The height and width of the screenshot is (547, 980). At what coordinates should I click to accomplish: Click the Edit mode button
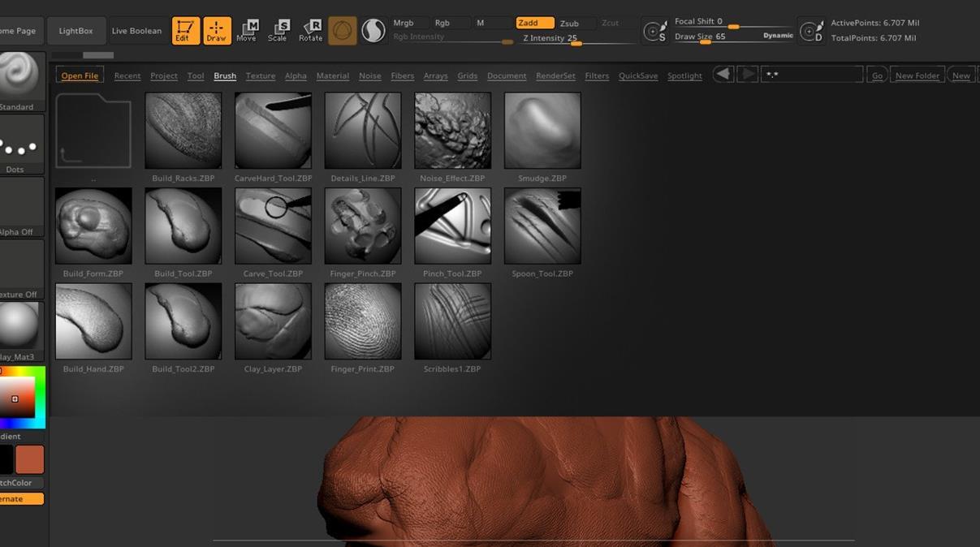[185, 31]
